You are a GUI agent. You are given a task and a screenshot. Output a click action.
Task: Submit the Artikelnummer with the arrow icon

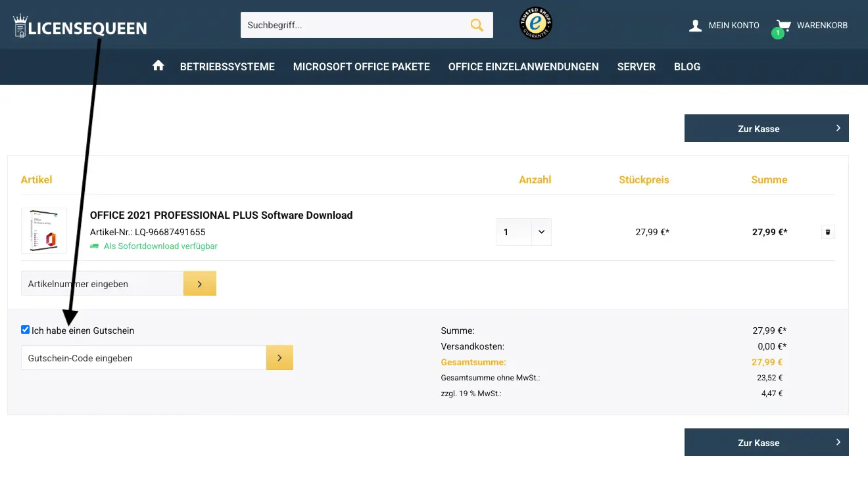[200, 283]
